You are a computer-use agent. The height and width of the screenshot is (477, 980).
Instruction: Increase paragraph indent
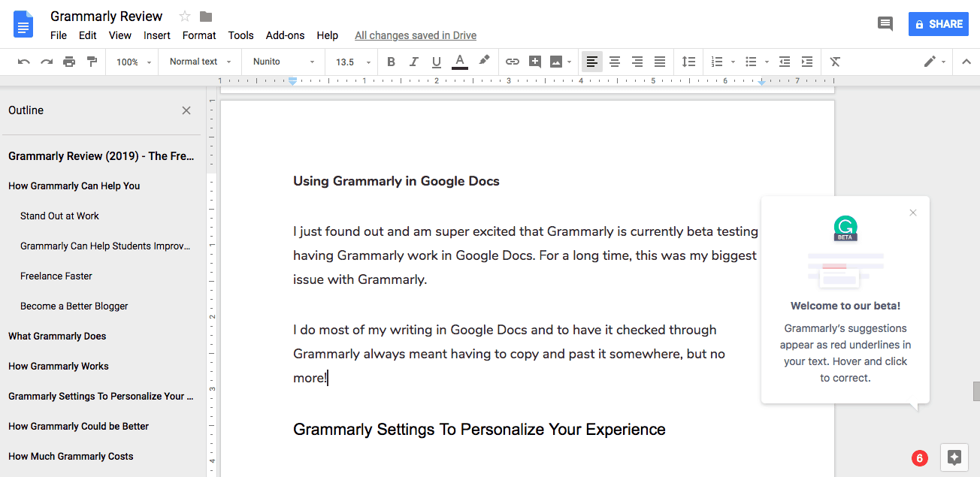807,62
